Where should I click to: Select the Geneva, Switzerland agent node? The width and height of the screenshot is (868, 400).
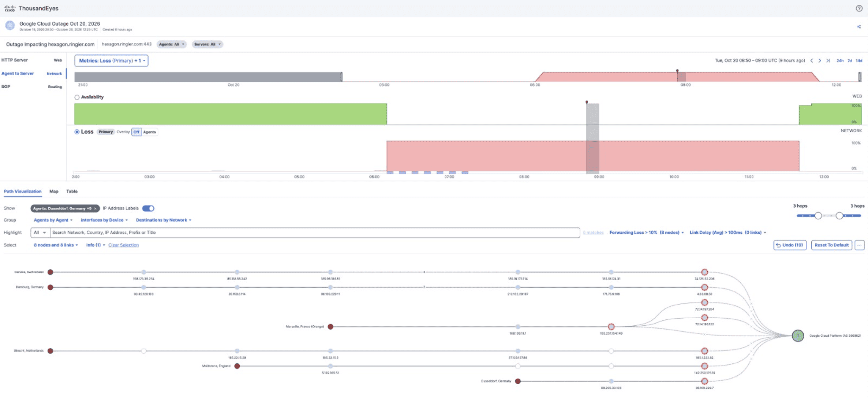pos(50,272)
